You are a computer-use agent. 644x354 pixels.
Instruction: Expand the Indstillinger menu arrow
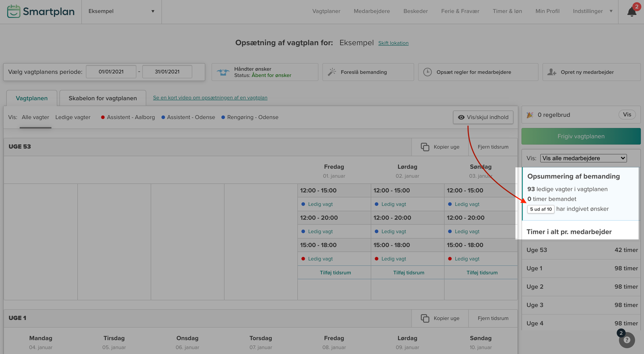tap(611, 11)
